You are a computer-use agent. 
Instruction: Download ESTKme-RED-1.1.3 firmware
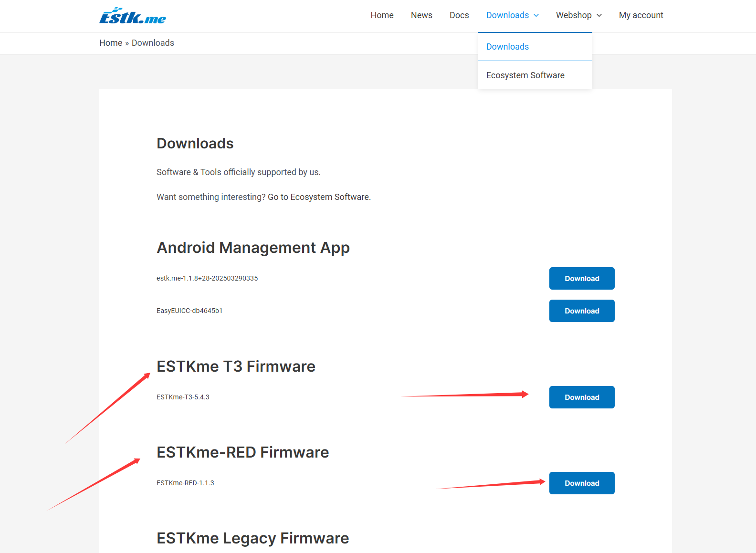coord(582,483)
